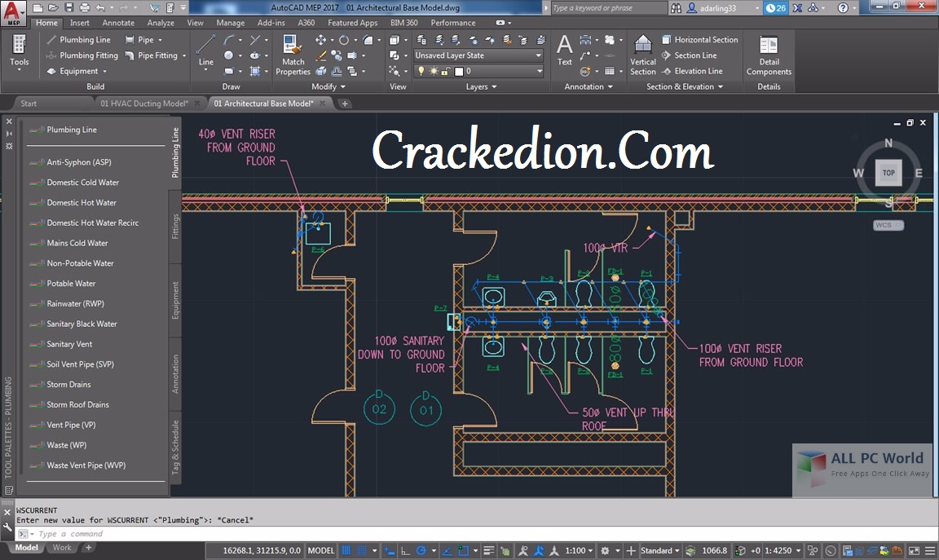This screenshot has width=939, height=560.
Task: Click the Horizontal Section tool
Action: point(699,39)
